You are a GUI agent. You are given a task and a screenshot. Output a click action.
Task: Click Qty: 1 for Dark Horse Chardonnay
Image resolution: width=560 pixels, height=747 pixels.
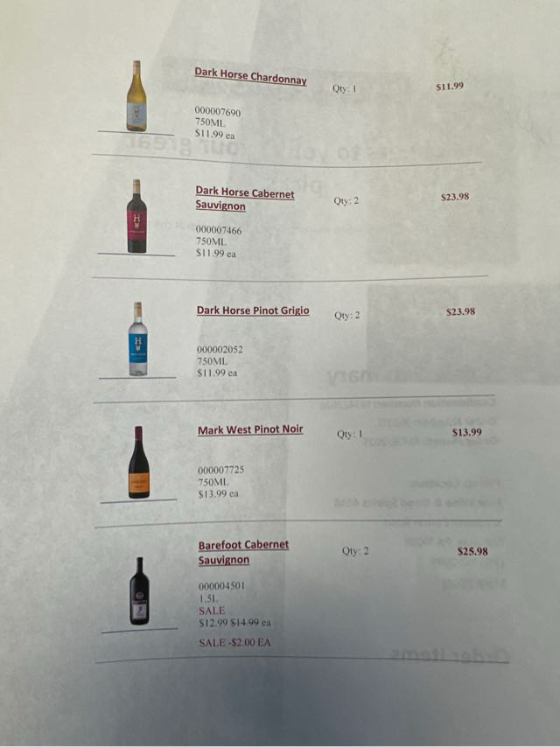pyautogui.click(x=345, y=88)
